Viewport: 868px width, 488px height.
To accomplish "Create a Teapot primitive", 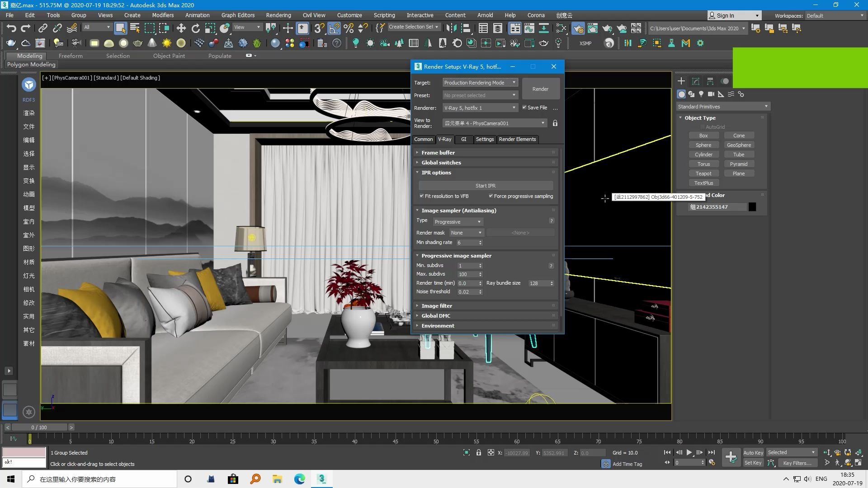I will pos(703,174).
